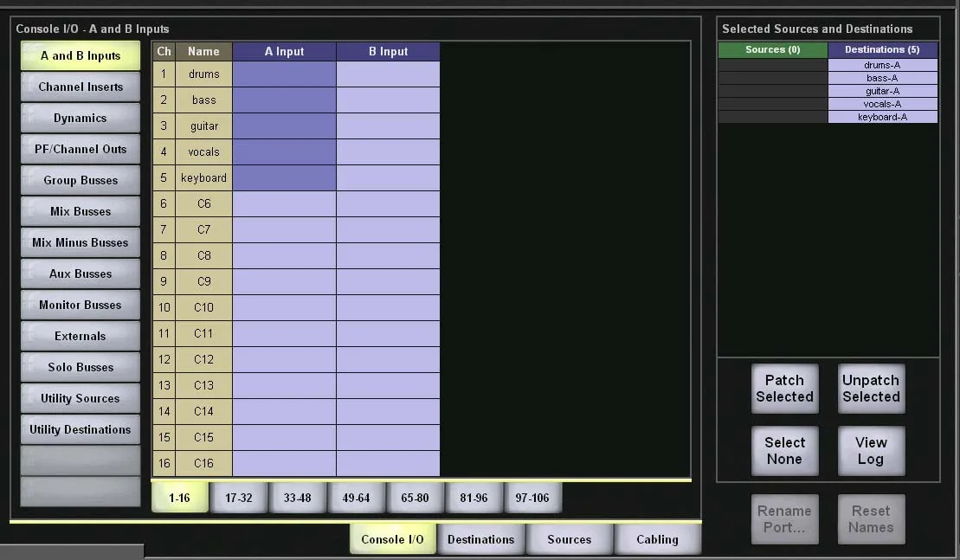Select the C8 channel name cell

[x=204, y=256]
